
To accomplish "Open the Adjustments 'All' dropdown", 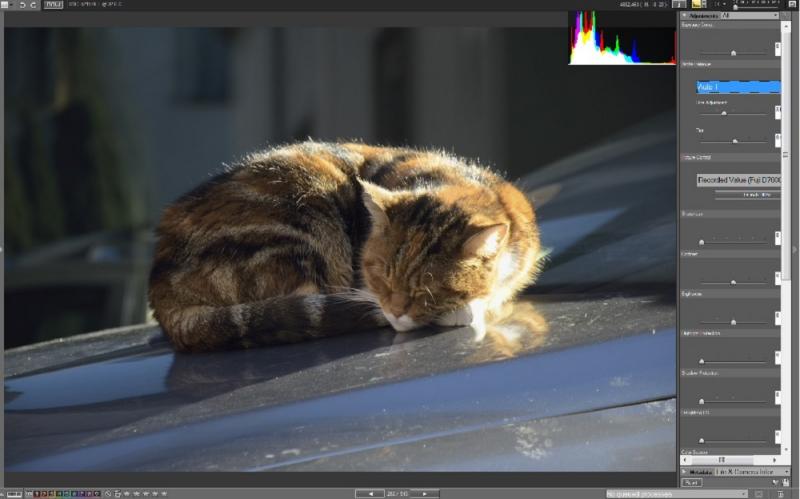I will (x=749, y=16).
